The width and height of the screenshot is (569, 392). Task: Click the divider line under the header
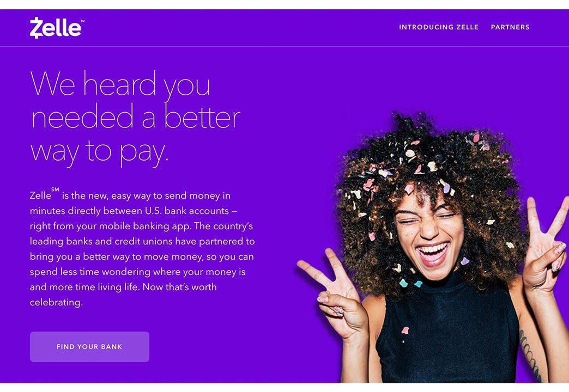pyautogui.click(x=284, y=46)
